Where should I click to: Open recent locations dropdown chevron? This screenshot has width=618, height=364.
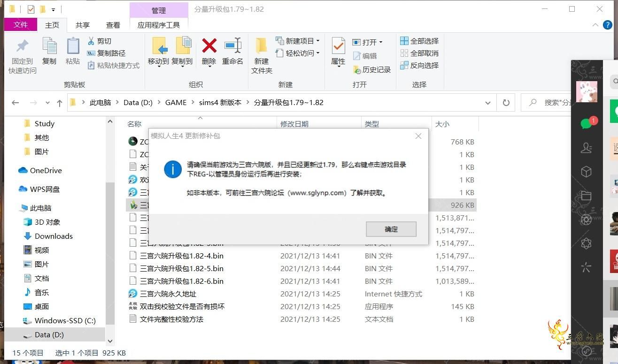47,103
